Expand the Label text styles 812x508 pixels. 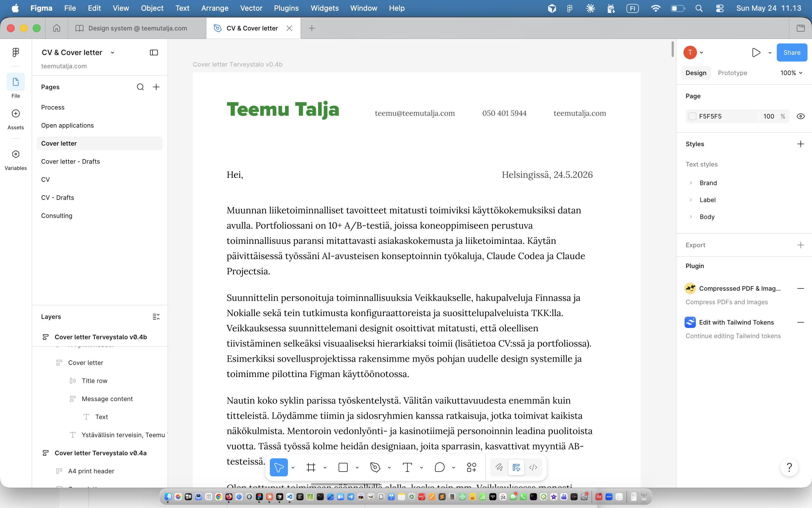point(691,200)
